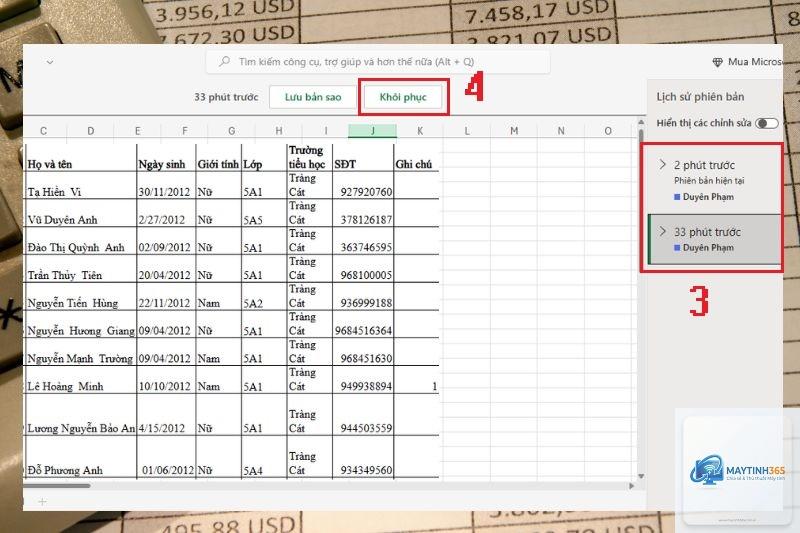Screen dimensions: 800x533
Task: Click the horizontal scrollbar thumb
Action: (x=57, y=486)
